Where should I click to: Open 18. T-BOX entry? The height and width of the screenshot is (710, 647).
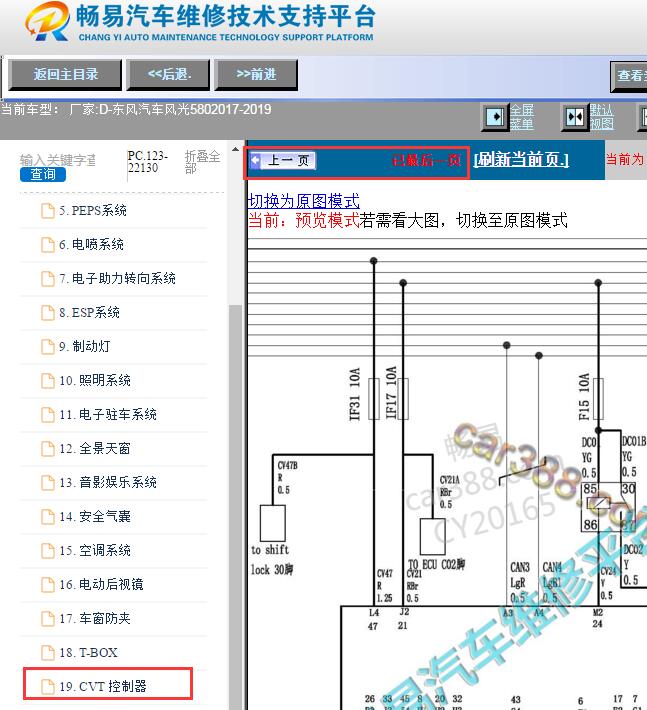[88, 652]
